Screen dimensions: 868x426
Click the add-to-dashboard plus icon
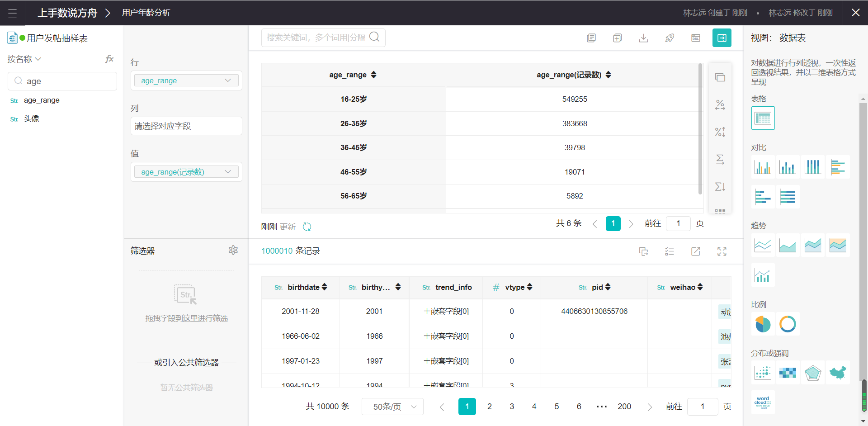pyautogui.click(x=618, y=38)
